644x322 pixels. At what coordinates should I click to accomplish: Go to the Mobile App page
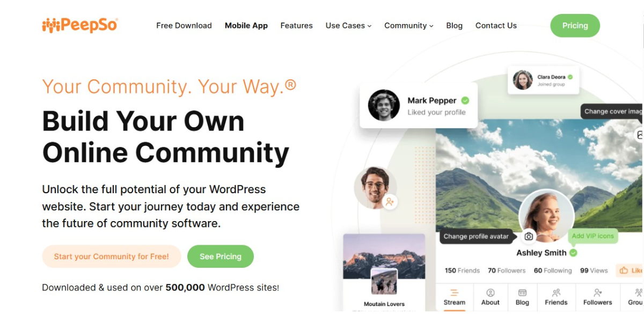click(246, 25)
